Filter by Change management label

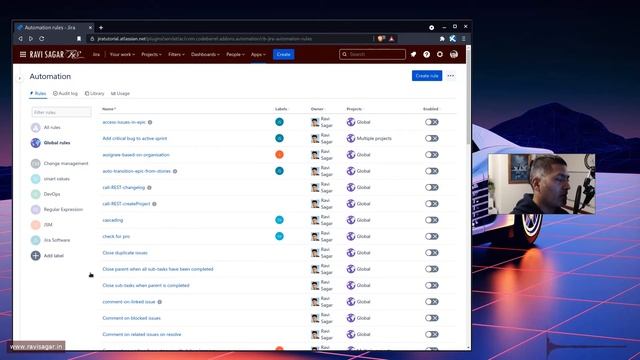coord(66,163)
